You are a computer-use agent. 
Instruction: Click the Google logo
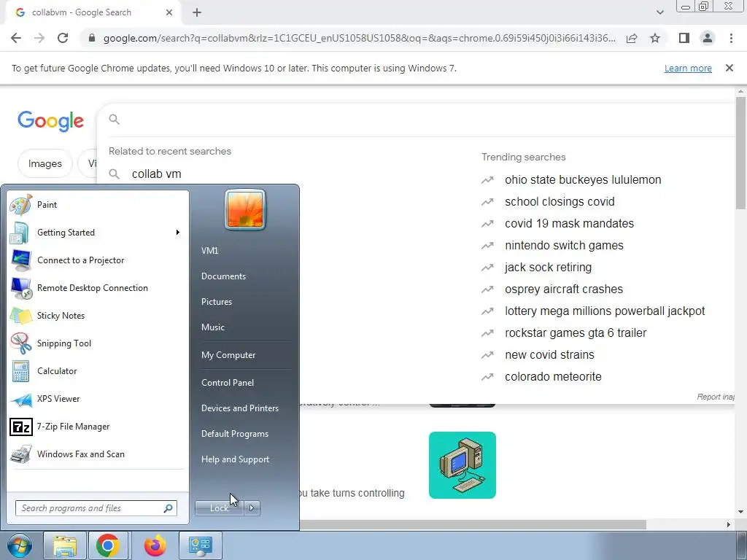click(50, 121)
